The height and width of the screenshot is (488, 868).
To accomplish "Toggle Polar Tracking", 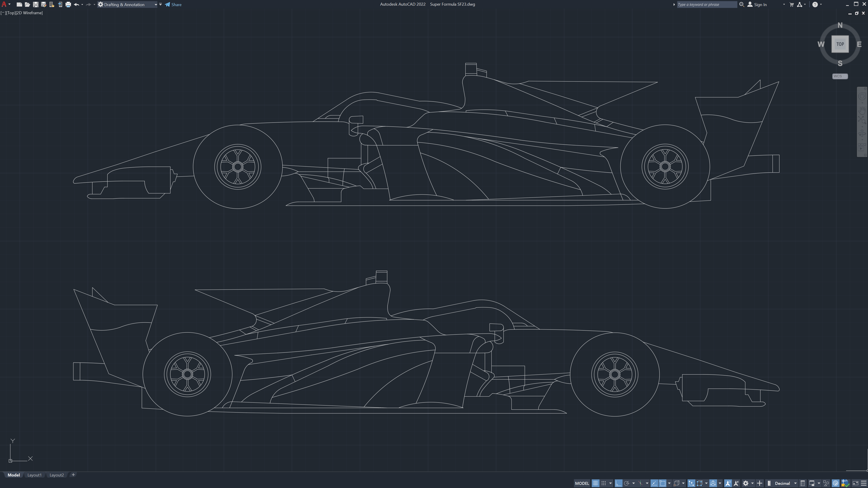I will (x=627, y=483).
